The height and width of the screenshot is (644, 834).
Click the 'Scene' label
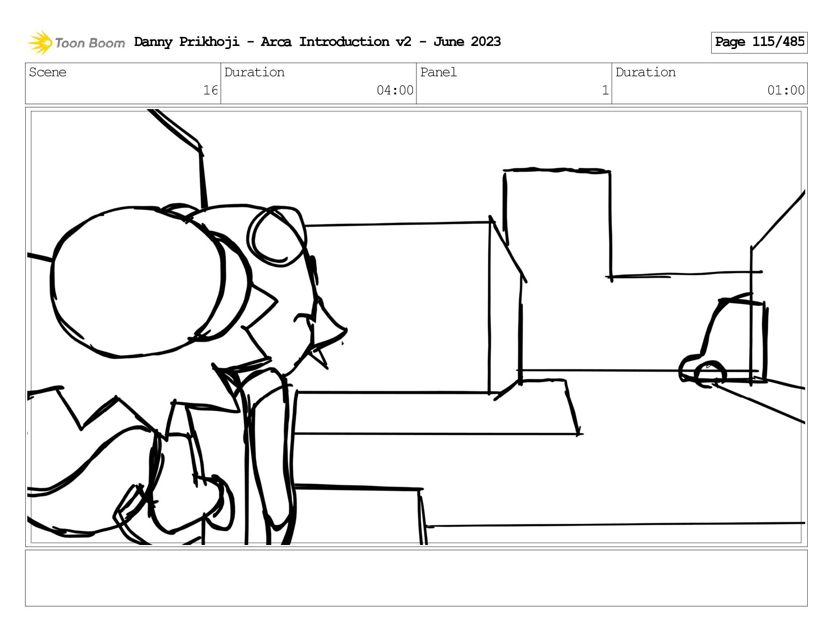click(x=48, y=72)
